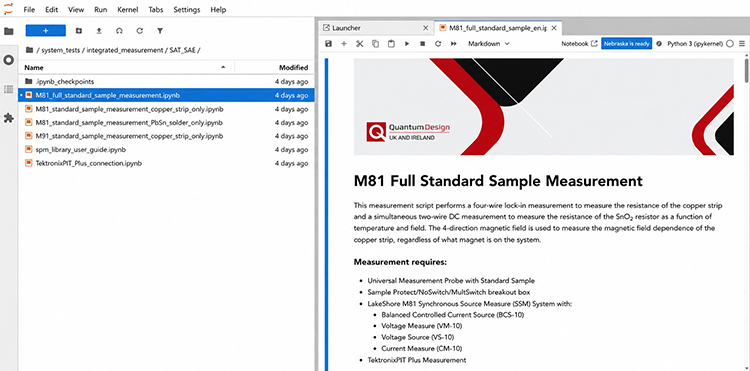Open the file browser sidebar icon

[9, 32]
